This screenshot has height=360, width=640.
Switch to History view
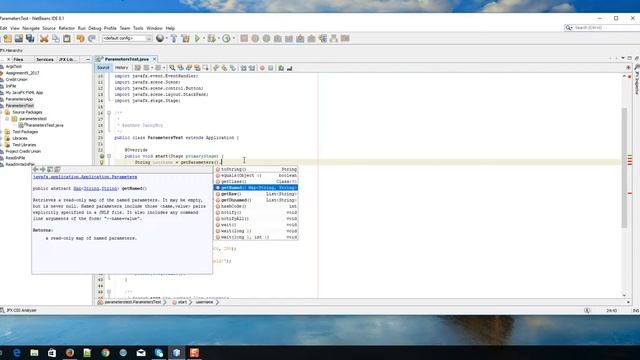click(x=121, y=68)
